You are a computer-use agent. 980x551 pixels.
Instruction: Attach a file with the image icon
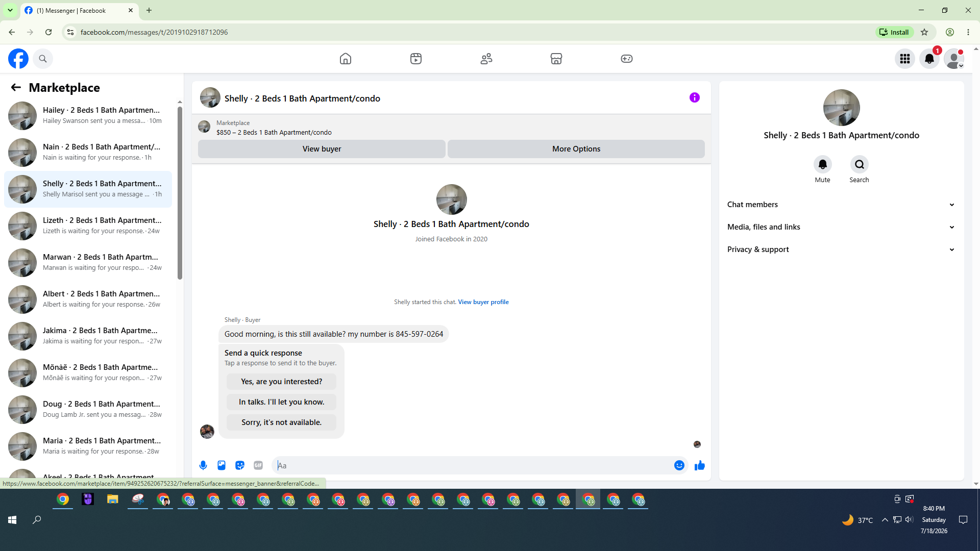[x=222, y=465]
